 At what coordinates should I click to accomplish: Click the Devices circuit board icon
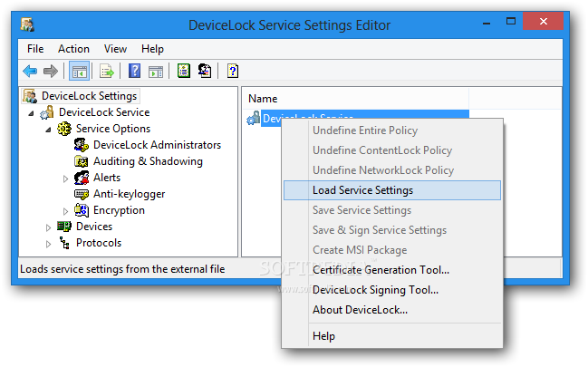tap(64, 227)
